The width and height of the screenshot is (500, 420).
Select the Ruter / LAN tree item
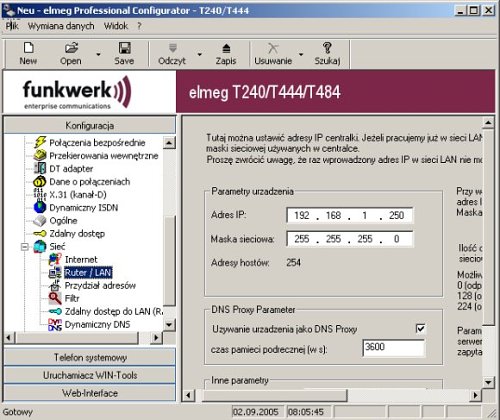tap(88, 273)
